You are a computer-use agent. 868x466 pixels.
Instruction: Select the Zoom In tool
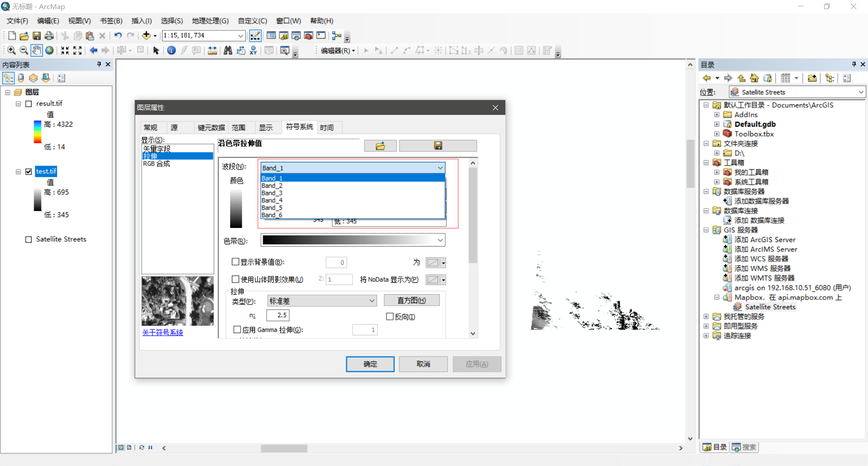click(x=11, y=50)
